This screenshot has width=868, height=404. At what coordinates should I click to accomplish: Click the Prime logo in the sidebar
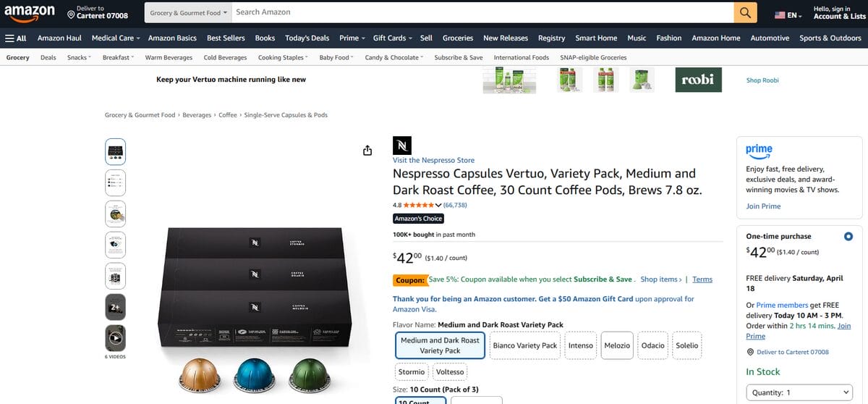[759, 150]
